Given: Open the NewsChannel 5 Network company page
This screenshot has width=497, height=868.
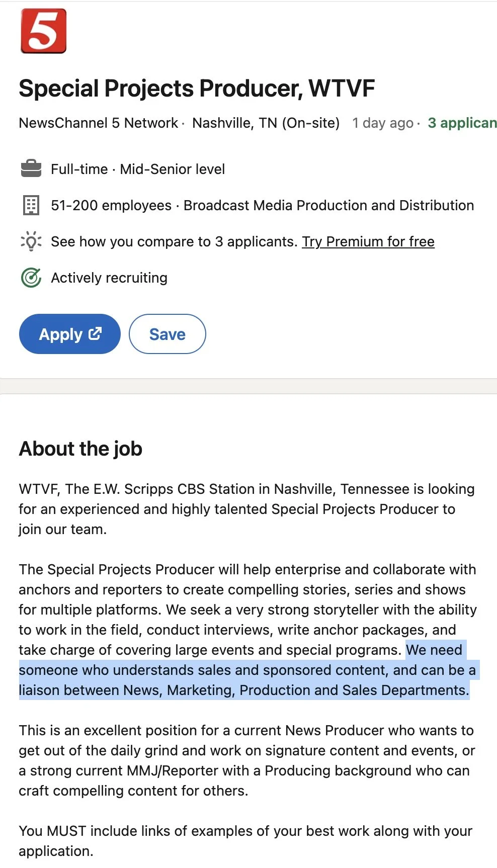Looking at the screenshot, I should point(98,123).
